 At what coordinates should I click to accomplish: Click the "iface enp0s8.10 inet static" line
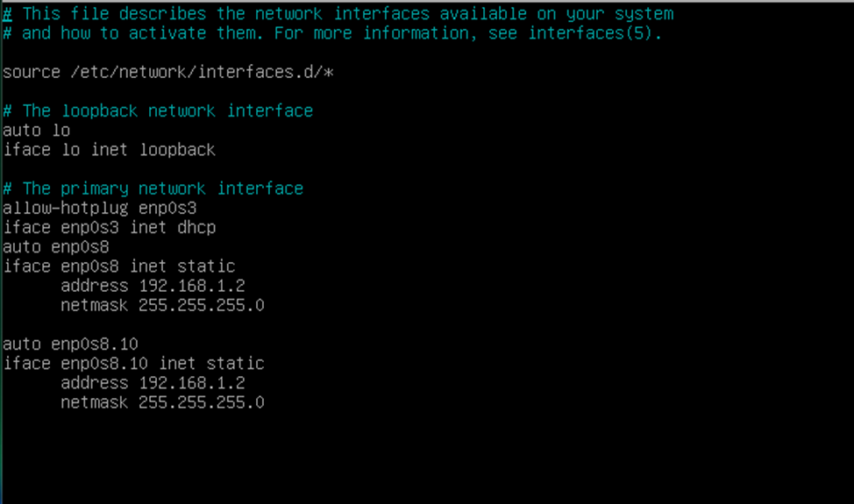tap(133, 363)
